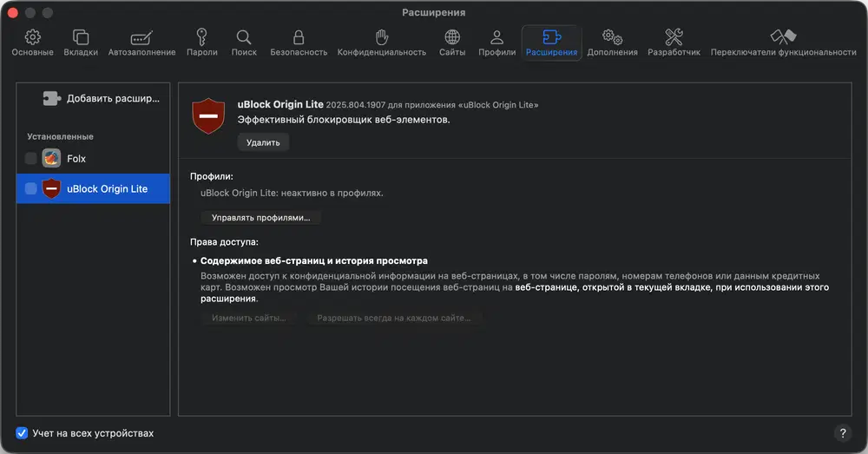Select the Folx extension icon
868x454 pixels.
pyautogui.click(x=51, y=158)
